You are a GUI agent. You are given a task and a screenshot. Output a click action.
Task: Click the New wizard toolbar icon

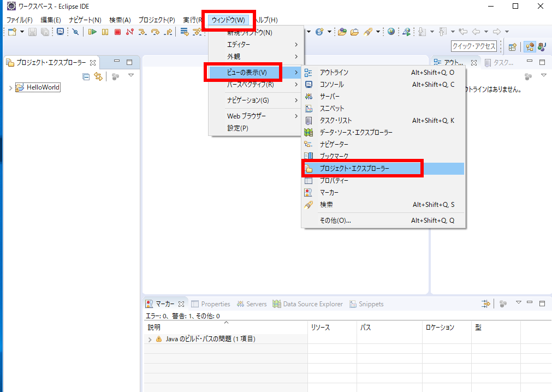click(x=13, y=32)
